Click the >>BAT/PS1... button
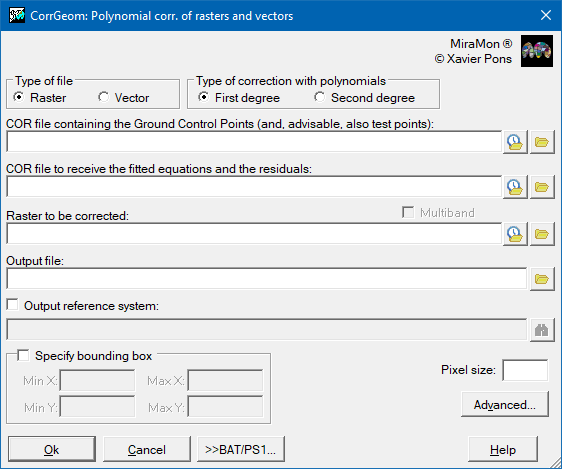Image resolution: width=562 pixels, height=469 pixels. [x=241, y=449]
